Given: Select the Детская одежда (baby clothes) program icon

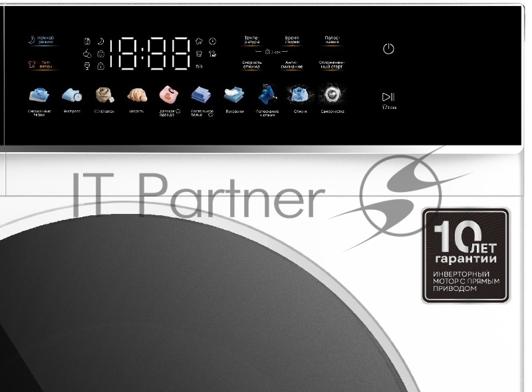Looking at the screenshot, I should (x=169, y=94).
